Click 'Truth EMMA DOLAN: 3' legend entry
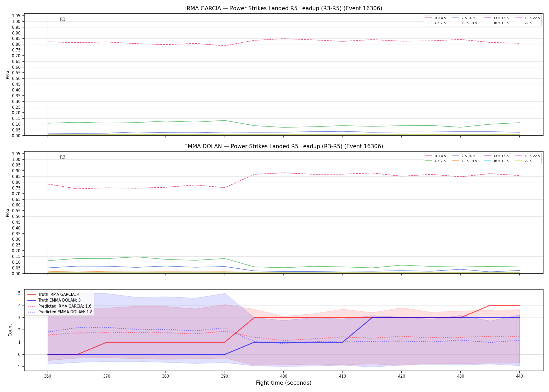The height and width of the screenshot is (392, 549). [54, 300]
